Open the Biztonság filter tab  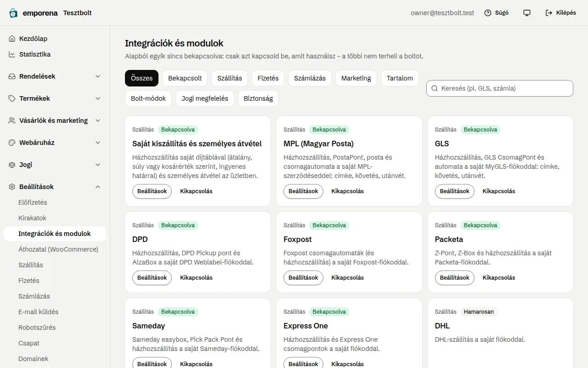click(258, 98)
